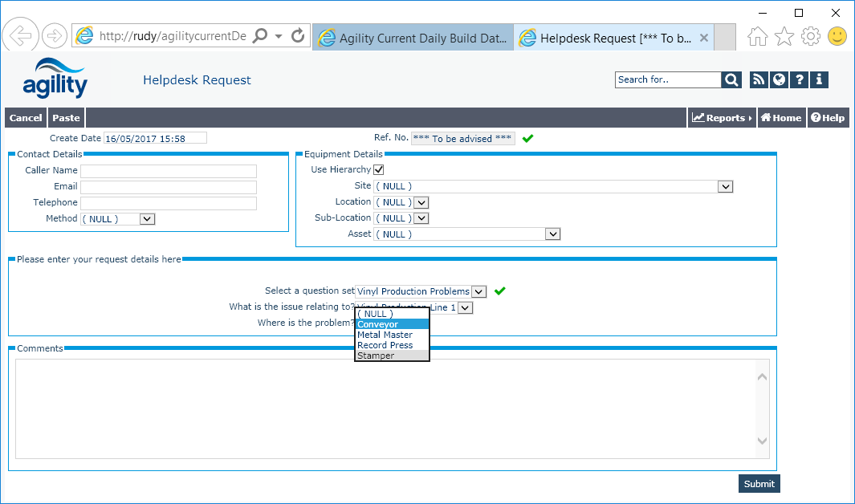Click the search magnifier icon

(x=731, y=79)
